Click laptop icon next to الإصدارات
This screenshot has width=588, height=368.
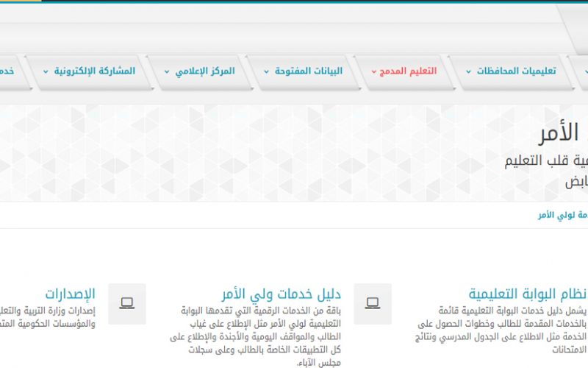click(127, 304)
